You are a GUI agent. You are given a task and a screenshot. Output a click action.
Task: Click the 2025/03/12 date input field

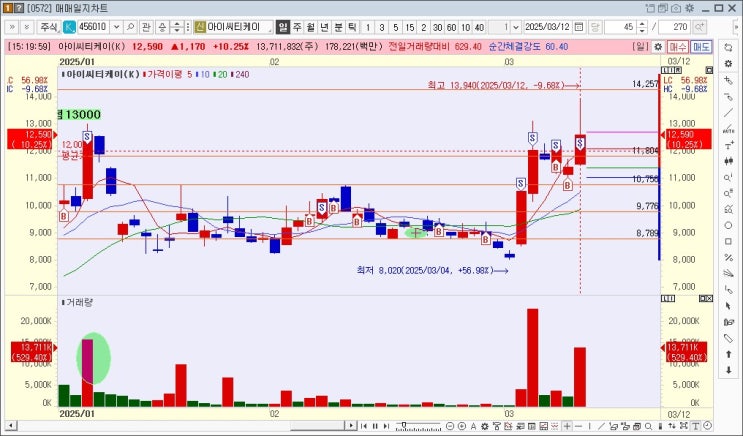pyautogui.click(x=547, y=27)
